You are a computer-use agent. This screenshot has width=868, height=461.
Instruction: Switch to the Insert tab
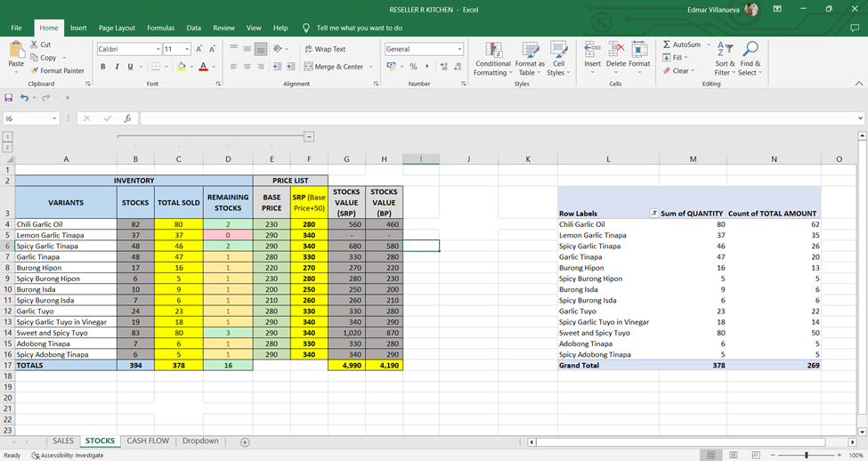78,28
